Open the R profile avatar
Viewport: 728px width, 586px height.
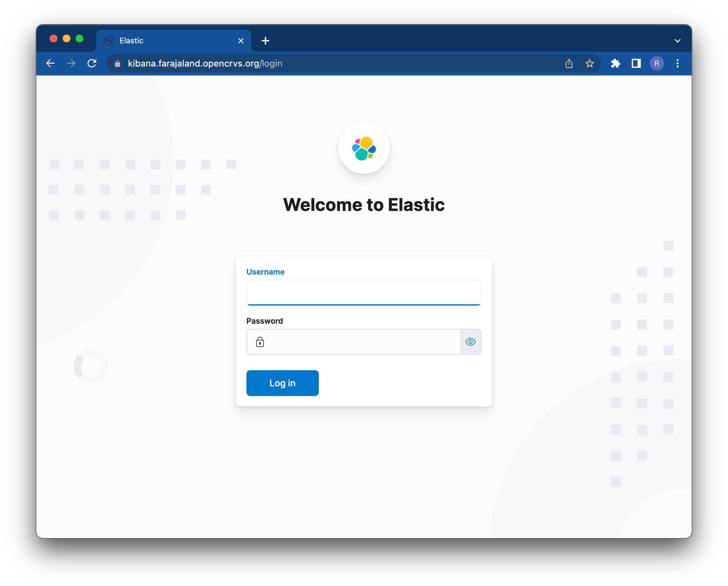click(x=657, y=64)
